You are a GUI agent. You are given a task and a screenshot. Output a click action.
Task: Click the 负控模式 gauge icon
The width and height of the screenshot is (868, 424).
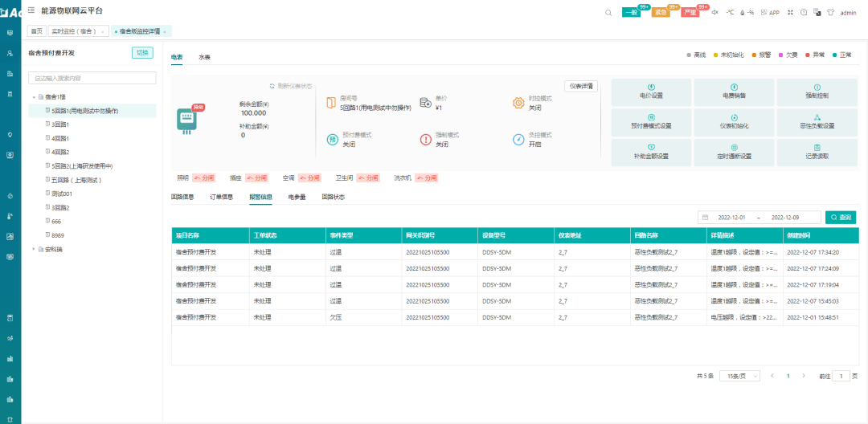pos(518,139)
